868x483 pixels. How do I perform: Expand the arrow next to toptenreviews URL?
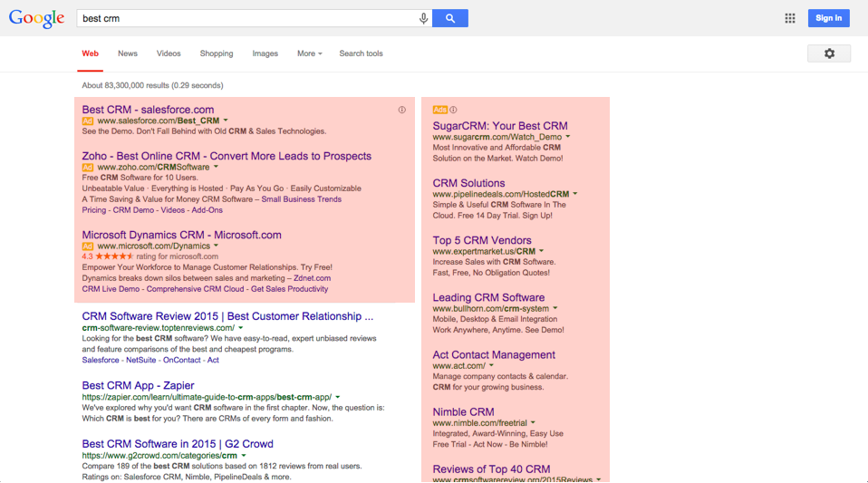(x=240, y=328)
